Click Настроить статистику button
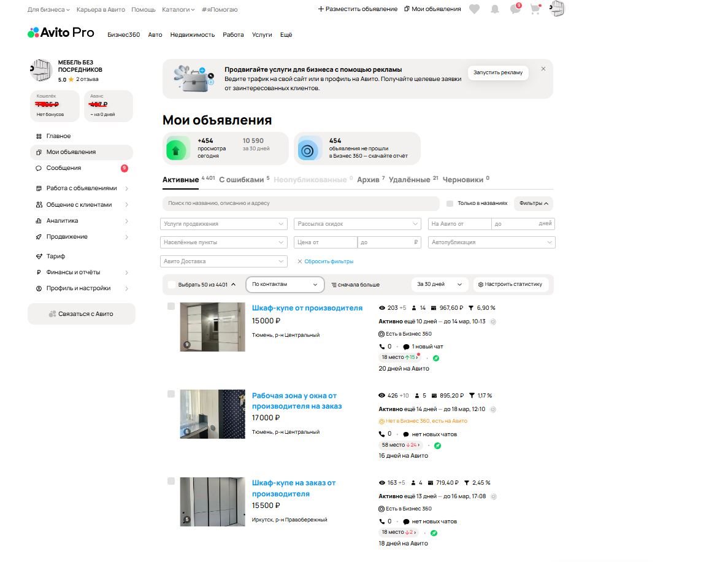Viewport: 728px width, 562px height. [510, 284]
